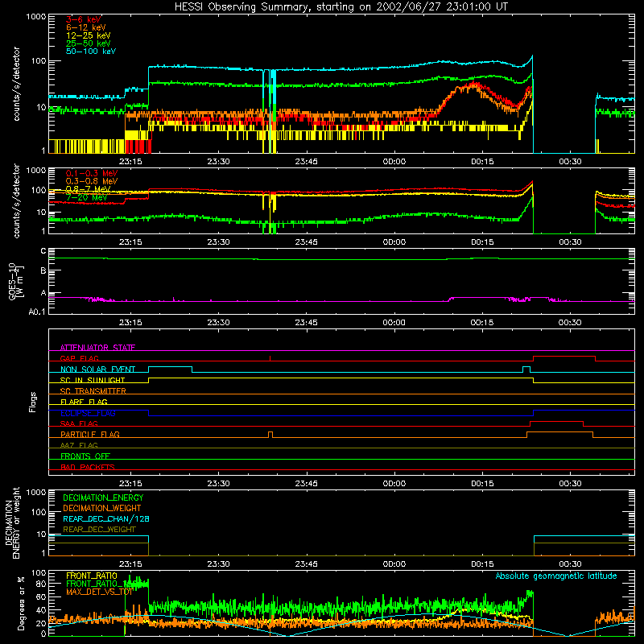Select the BAD_PACKETS flag label
Screen dimensions: 644x644
[x=88, y=467]
